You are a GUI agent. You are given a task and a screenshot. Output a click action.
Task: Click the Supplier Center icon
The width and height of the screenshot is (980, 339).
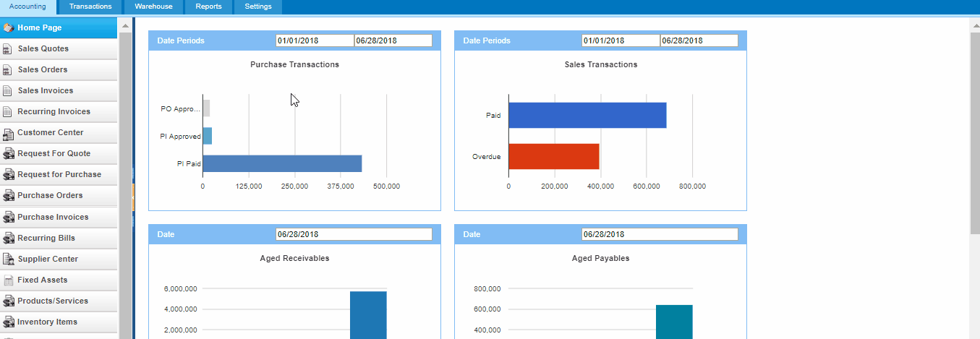pyautogui.click(x=9, y=259)
